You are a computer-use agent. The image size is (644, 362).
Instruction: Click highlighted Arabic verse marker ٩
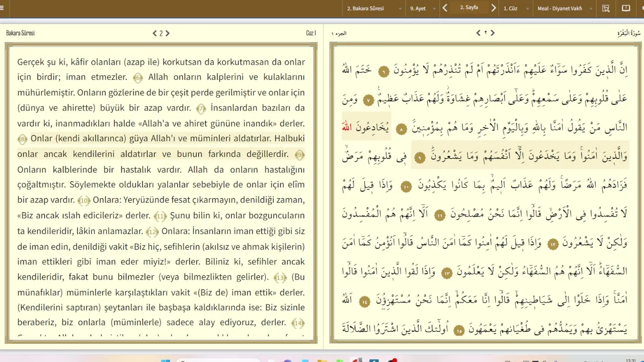click(421, 158)
